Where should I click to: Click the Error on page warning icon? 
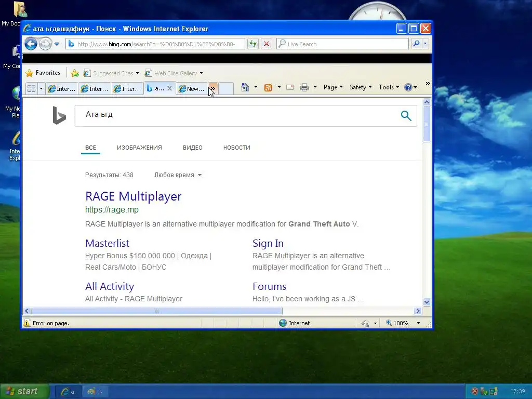pos(27,323)
